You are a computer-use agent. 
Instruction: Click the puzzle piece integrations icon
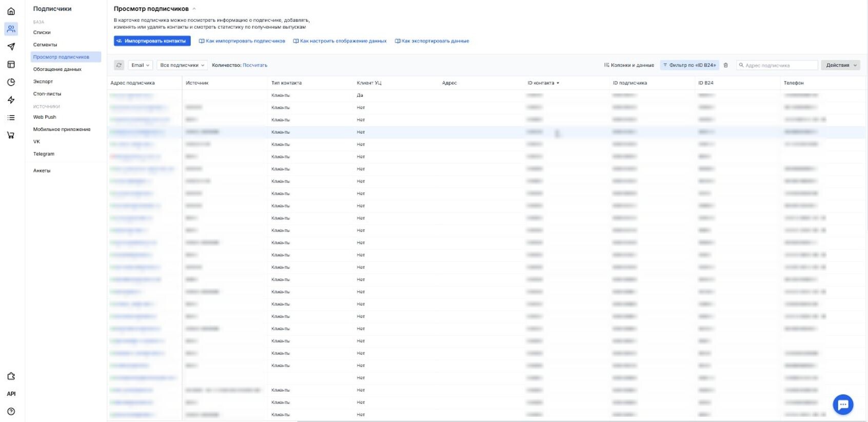coord(11,376)
